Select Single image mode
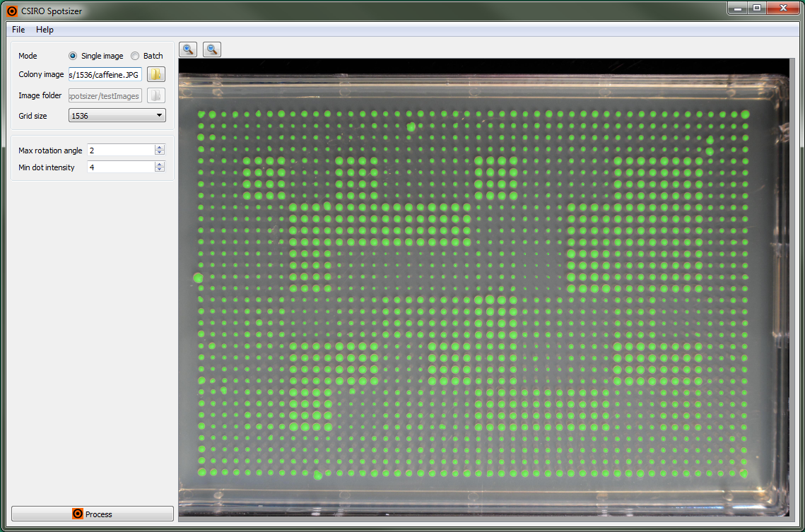The width and height of the screenshot is (805, 532). click(x=73, y=56)
